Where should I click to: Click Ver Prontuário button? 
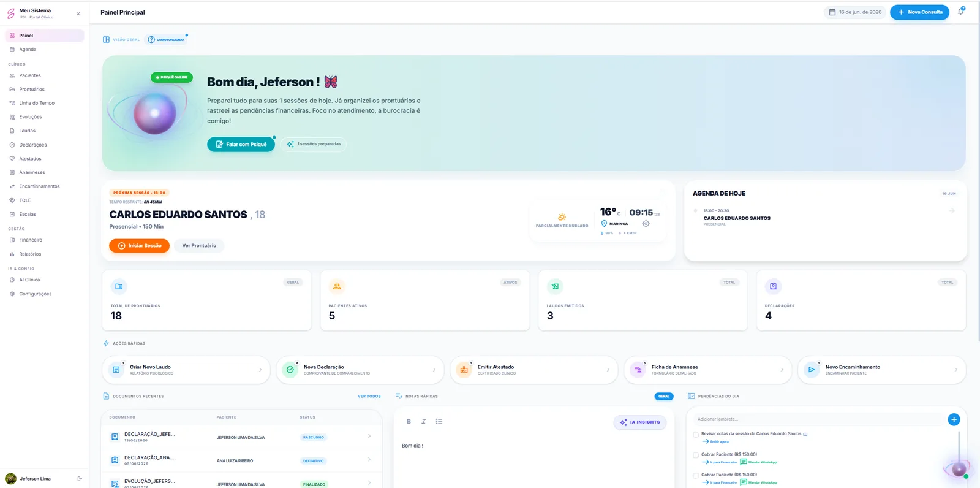point(199,246)
